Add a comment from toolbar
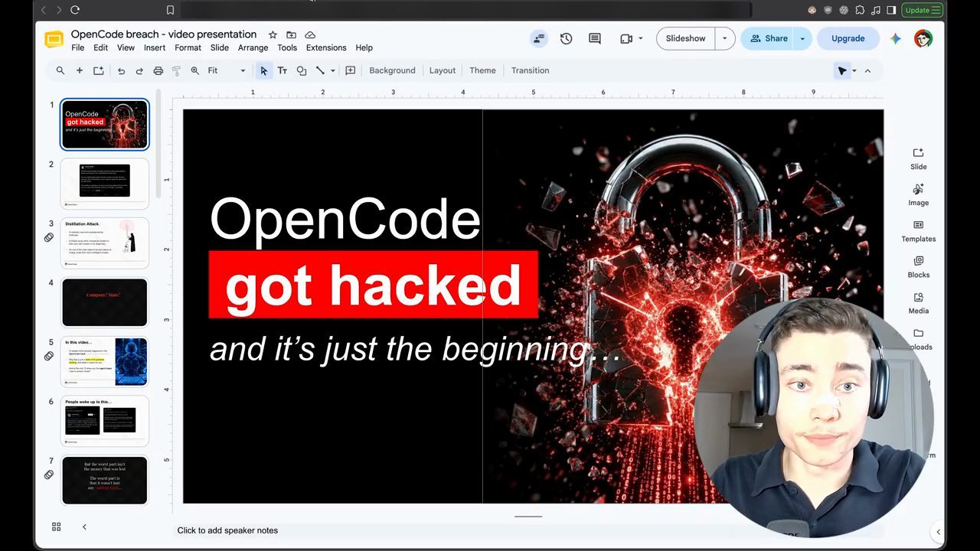The image size is (980, 551). point(351,70)
